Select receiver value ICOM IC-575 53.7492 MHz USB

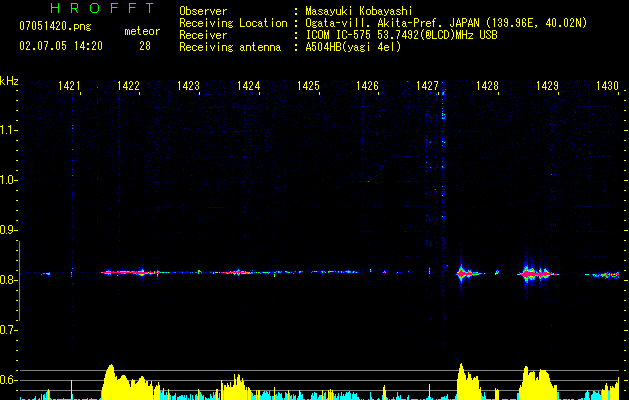coord(401,35)
